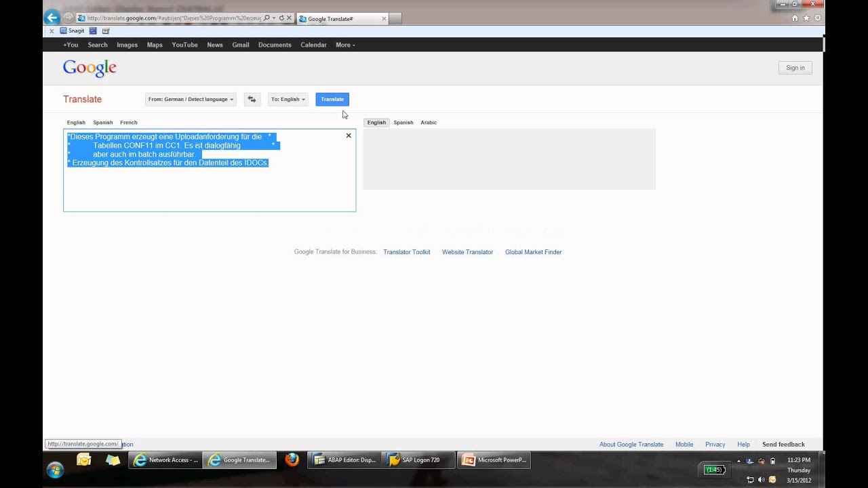Select English as target language
The image size is (868, 488).
click(376, 123)
